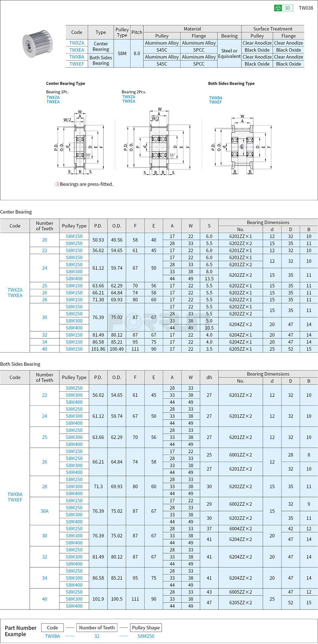Viewport: 318px width, 644px height.
Task: Open the TWXEF code link in type table
Action: pos(77,64)
